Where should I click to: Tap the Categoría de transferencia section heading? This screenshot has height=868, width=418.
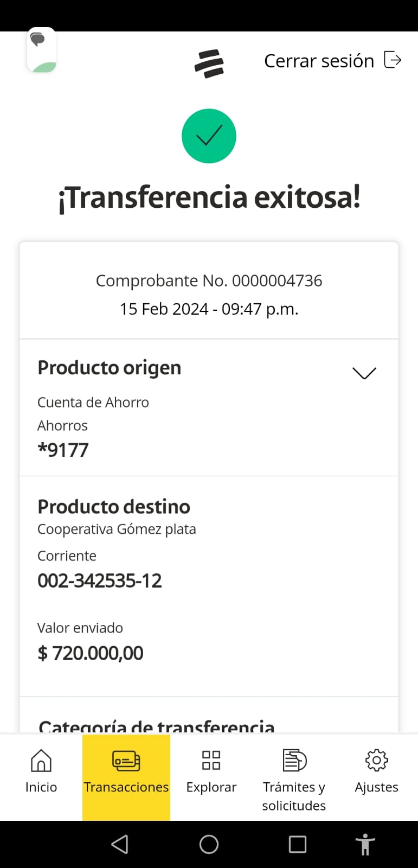[157, 726]
